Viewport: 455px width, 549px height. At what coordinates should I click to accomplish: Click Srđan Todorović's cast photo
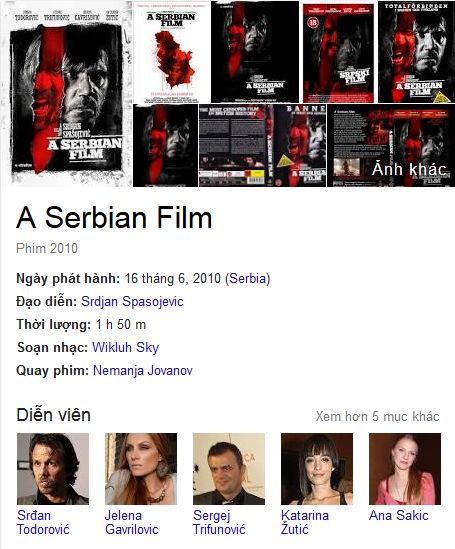pyautogui.click(x=53, y=469)
